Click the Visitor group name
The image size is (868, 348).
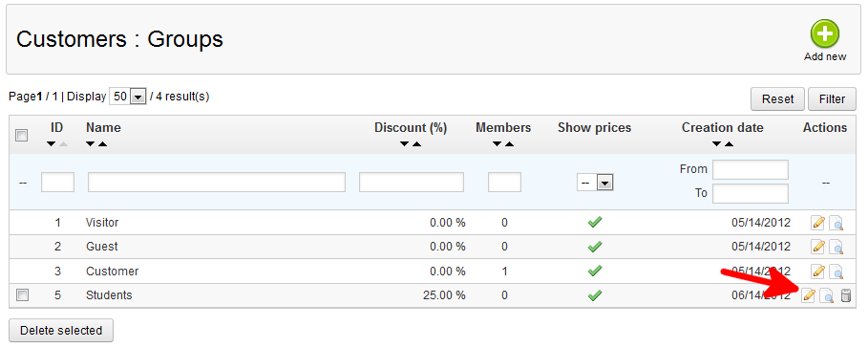(x=102, y=223)
